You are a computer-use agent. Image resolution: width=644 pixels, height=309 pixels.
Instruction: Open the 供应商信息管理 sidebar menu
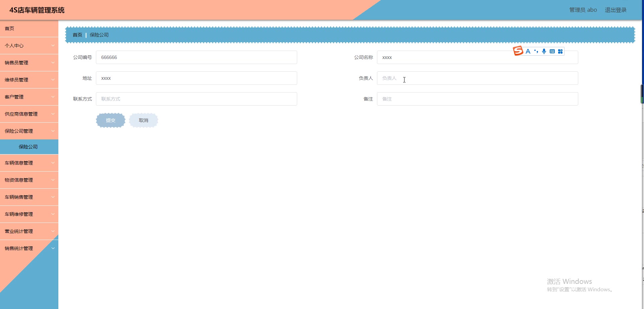(x=29, y=114)
